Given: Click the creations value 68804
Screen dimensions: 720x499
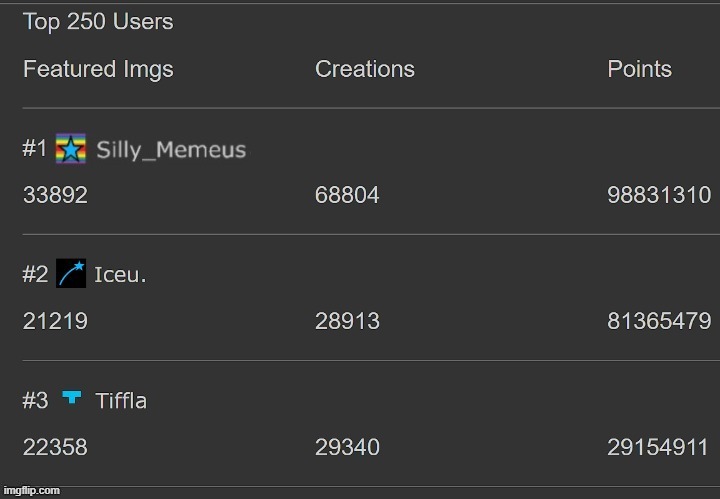Looking at the screenshot, I should (347, 196).
